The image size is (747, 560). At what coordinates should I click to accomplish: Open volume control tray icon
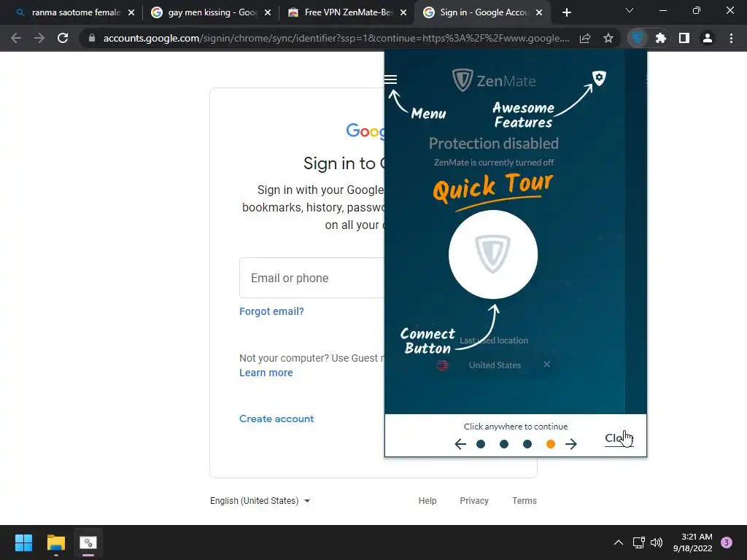[657, 542]
